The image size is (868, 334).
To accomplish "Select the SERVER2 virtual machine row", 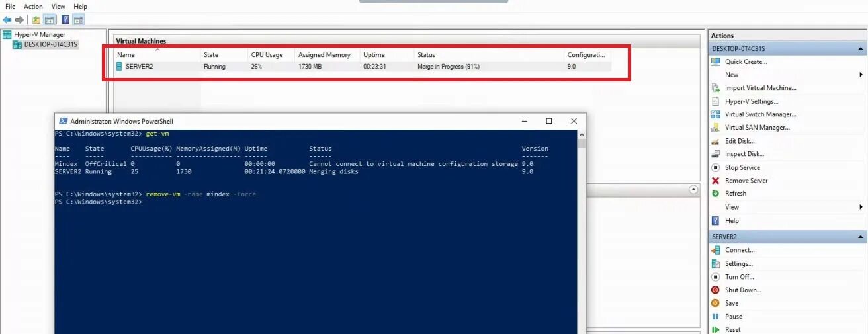I will pyautogui.click(x=363, y=67).
